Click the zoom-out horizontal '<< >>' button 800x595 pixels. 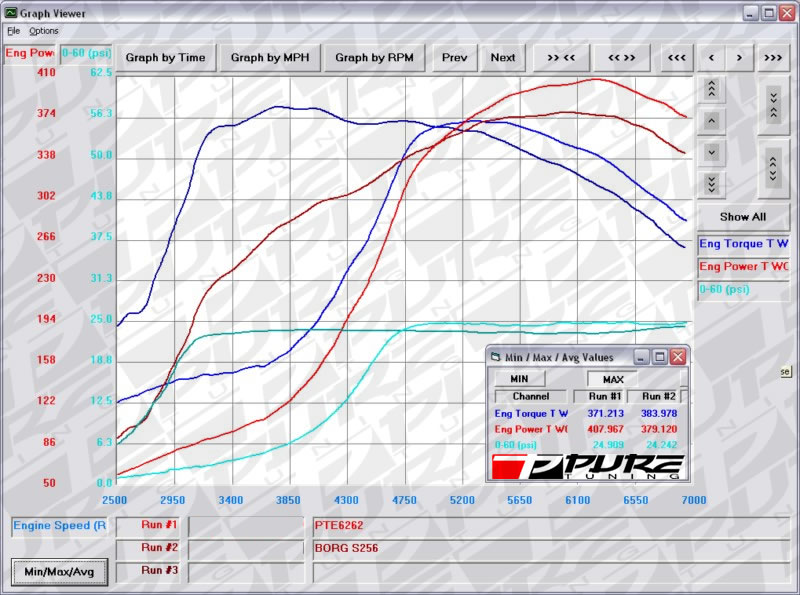coord(621,57)
